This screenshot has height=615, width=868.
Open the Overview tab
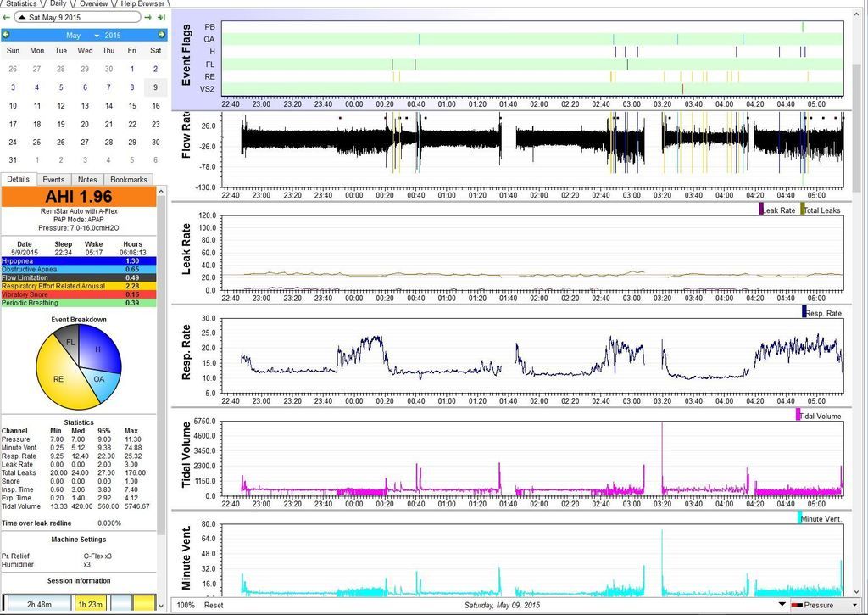(93, 3)
